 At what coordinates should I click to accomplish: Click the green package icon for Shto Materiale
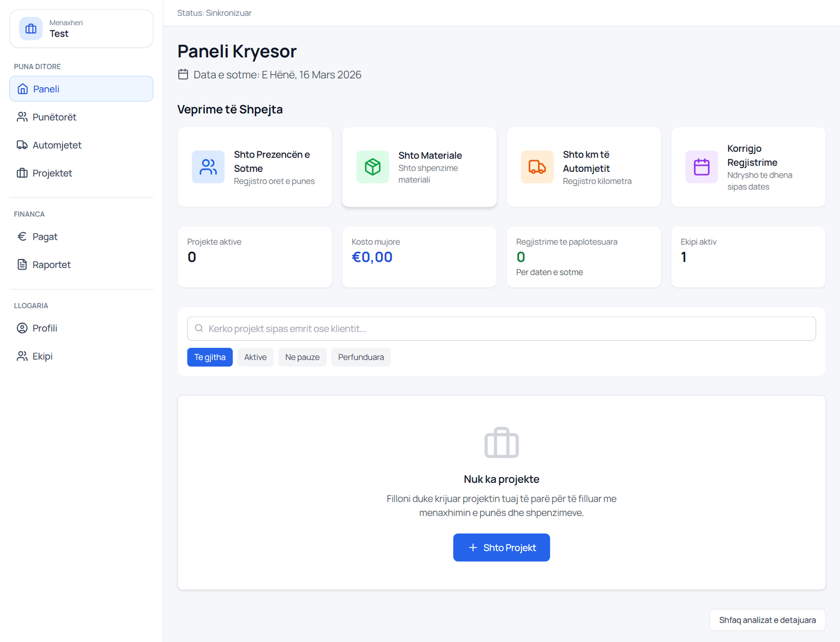[x=373, y=167]
